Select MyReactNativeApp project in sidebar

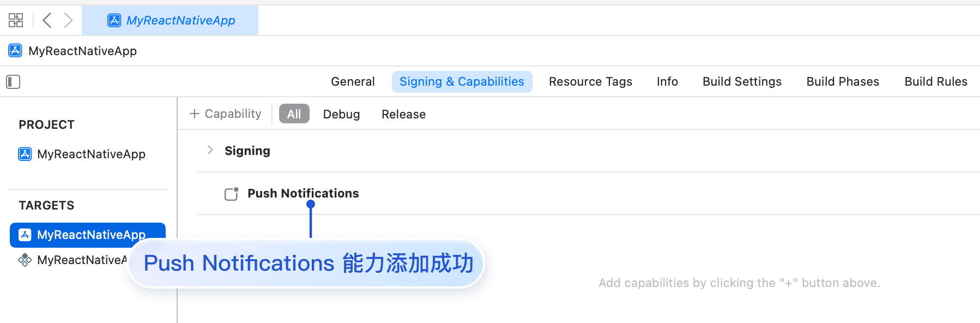click(x=90, y=154)
